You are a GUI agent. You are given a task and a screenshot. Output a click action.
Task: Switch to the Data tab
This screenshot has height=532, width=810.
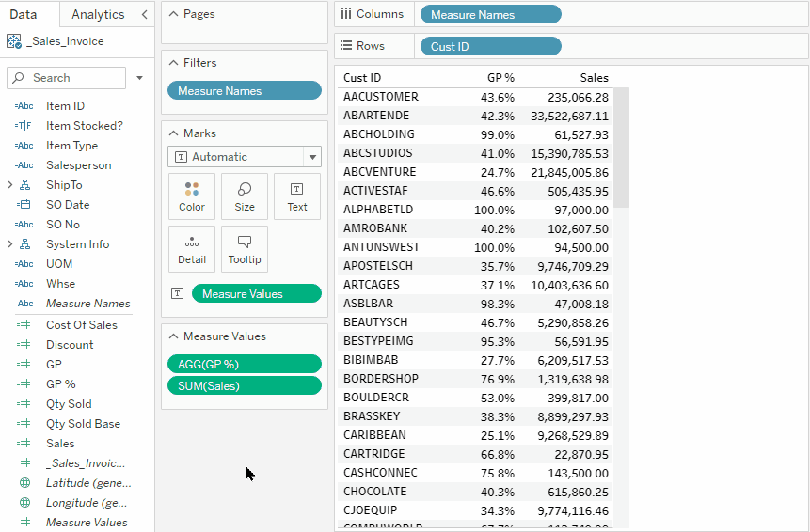[x=24, y=14]
